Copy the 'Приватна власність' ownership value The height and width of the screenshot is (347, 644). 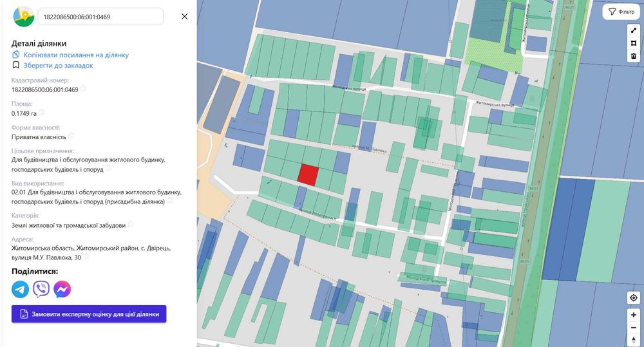(71, 136)
